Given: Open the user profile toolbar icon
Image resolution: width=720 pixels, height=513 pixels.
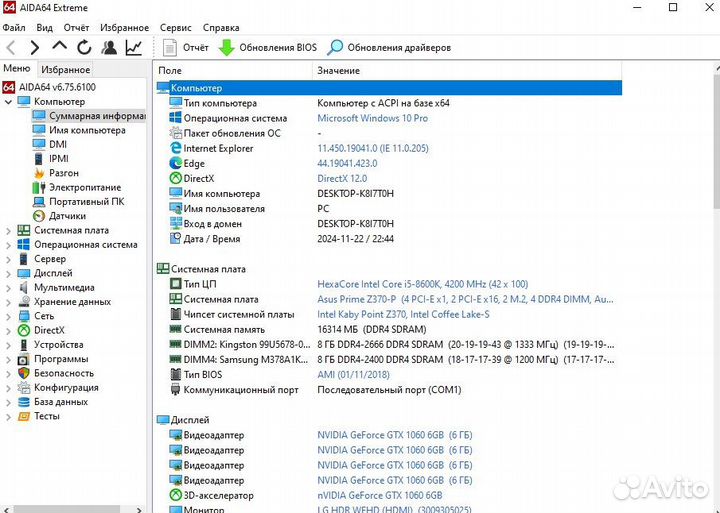Looking at the screenshot, I should click(109, 47).
